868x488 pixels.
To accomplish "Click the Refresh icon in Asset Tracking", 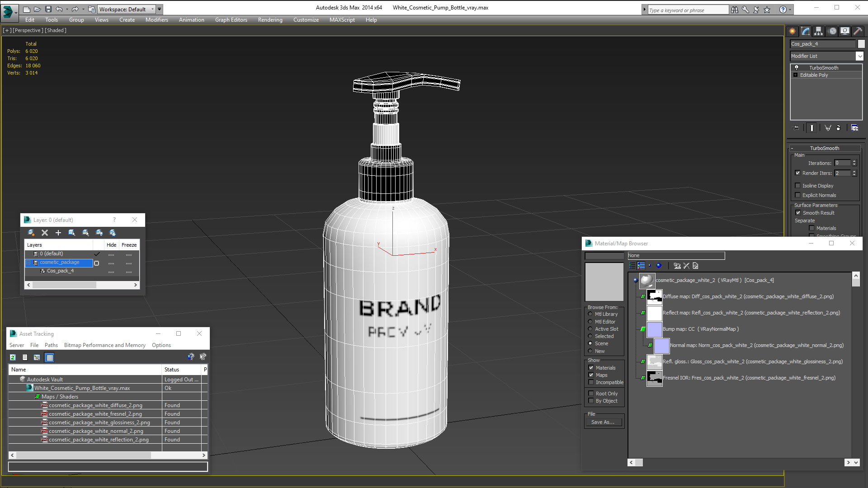I will [13, 357].
